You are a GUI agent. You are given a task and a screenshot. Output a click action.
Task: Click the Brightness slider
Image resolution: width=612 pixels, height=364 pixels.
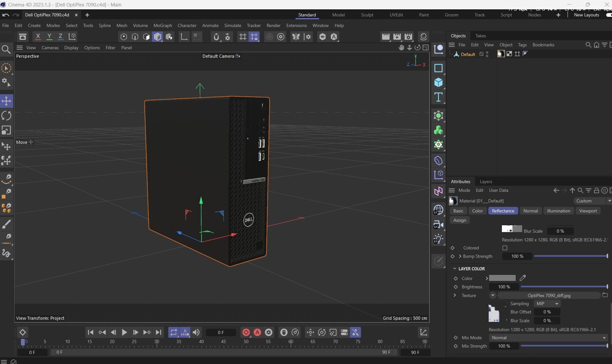tap(564, 287)
